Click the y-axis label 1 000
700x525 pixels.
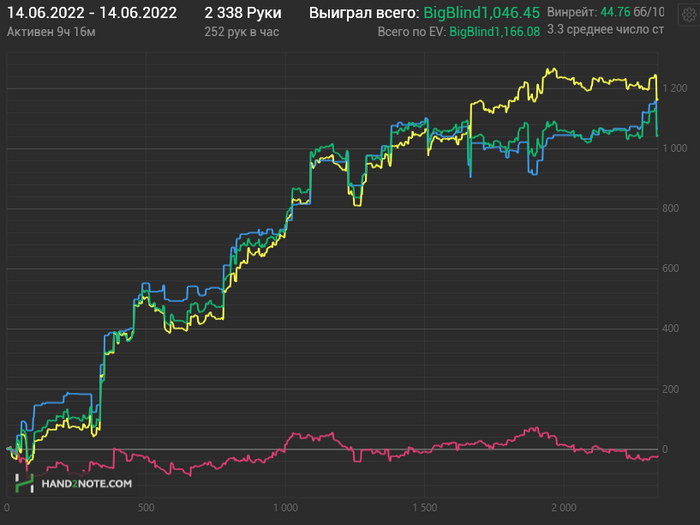[675, 148]
